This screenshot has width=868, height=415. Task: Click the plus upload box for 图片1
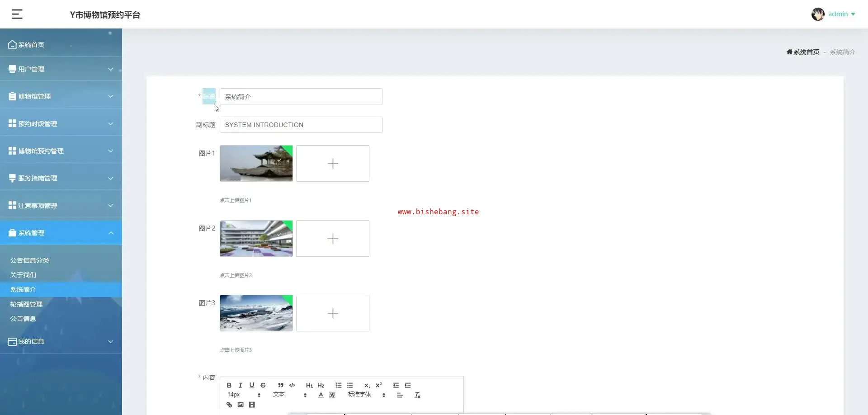coord(333,163)
